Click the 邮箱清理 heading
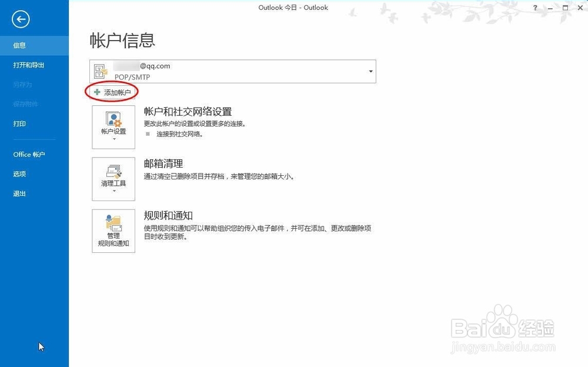Image resolution: width=588 pixels, height=367 pixels. coord(163,164)
